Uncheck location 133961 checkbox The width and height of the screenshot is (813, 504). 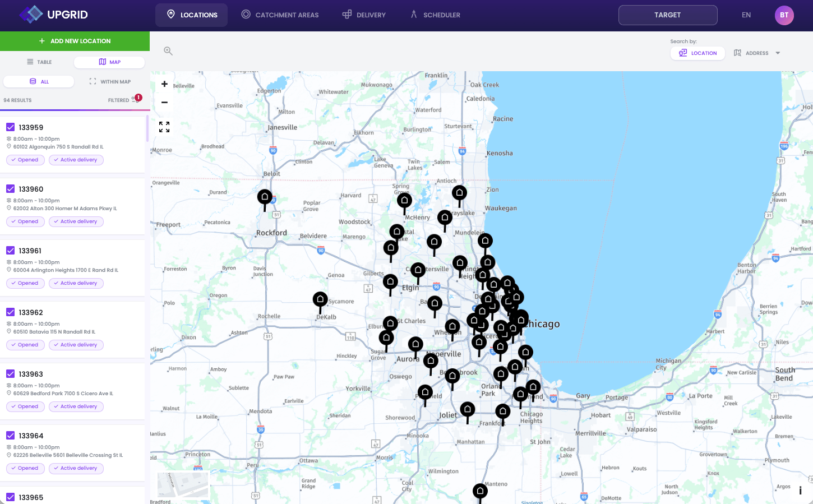point(11,251)
